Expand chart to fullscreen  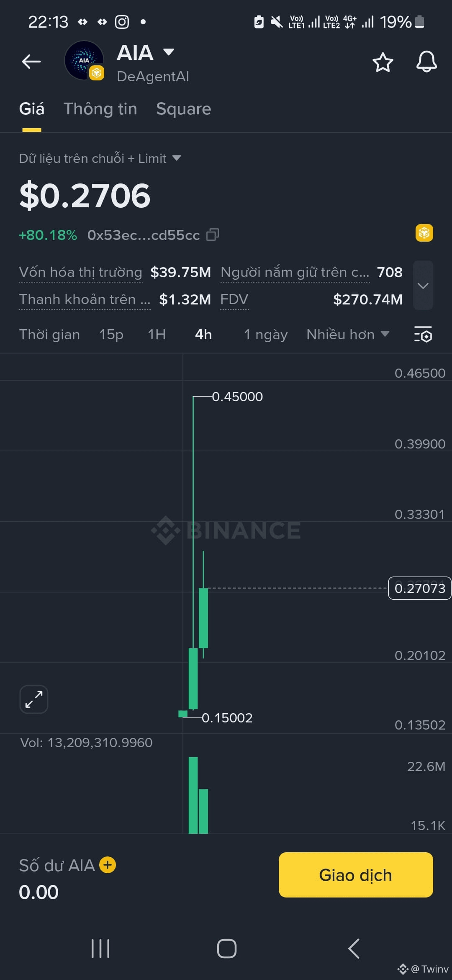[34, 699]
